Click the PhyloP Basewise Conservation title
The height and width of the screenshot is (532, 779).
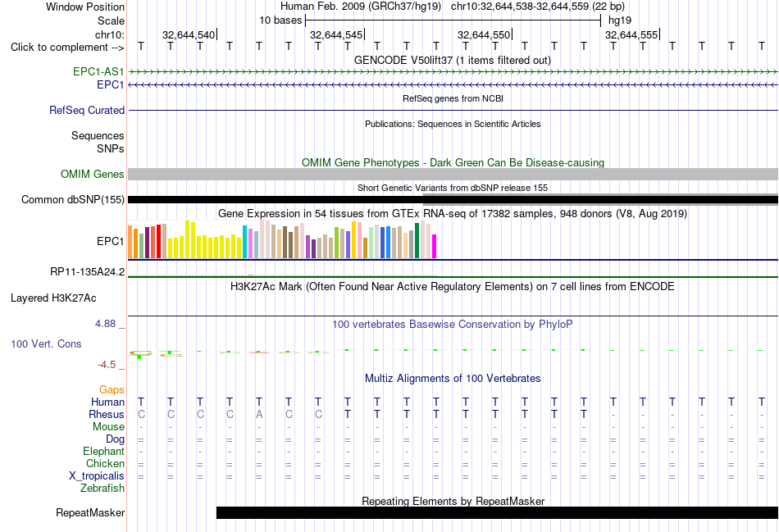pyautogui.click(x=453, y=325)
